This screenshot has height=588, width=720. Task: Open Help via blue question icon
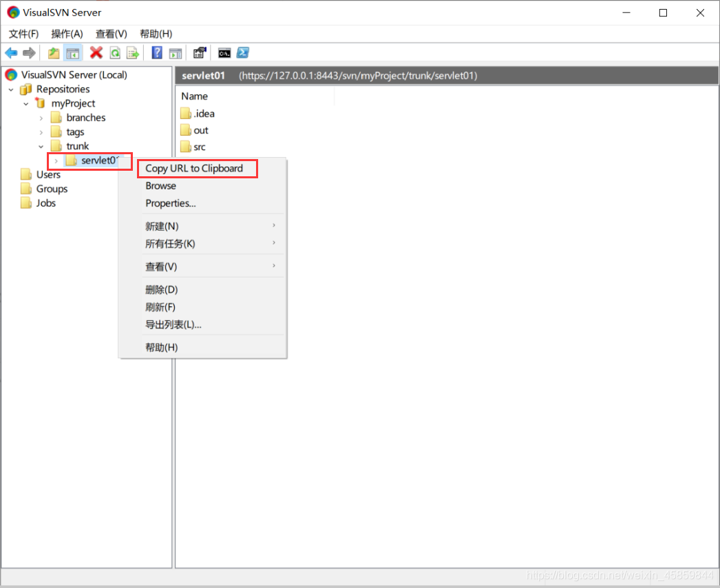point(157,53)
